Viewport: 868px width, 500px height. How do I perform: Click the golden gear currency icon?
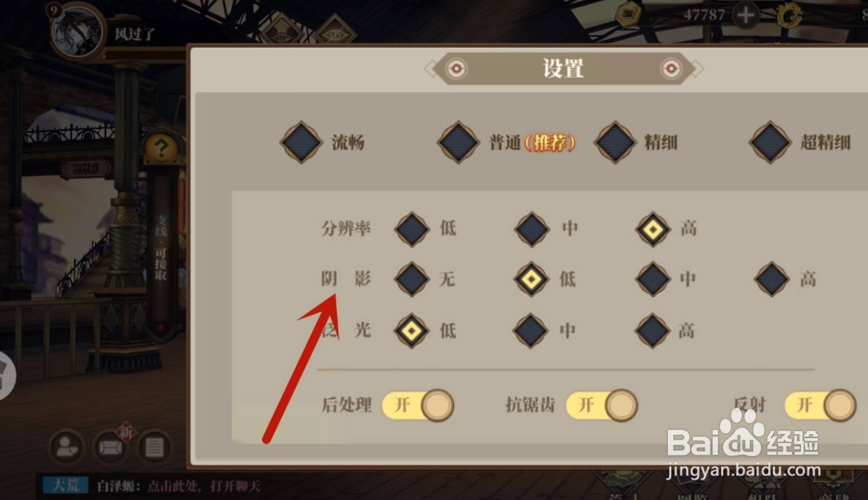click(789, 15)
